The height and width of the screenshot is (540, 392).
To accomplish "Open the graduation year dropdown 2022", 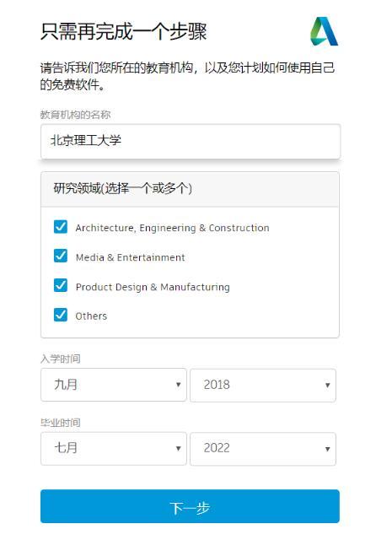I will (263, 449).
